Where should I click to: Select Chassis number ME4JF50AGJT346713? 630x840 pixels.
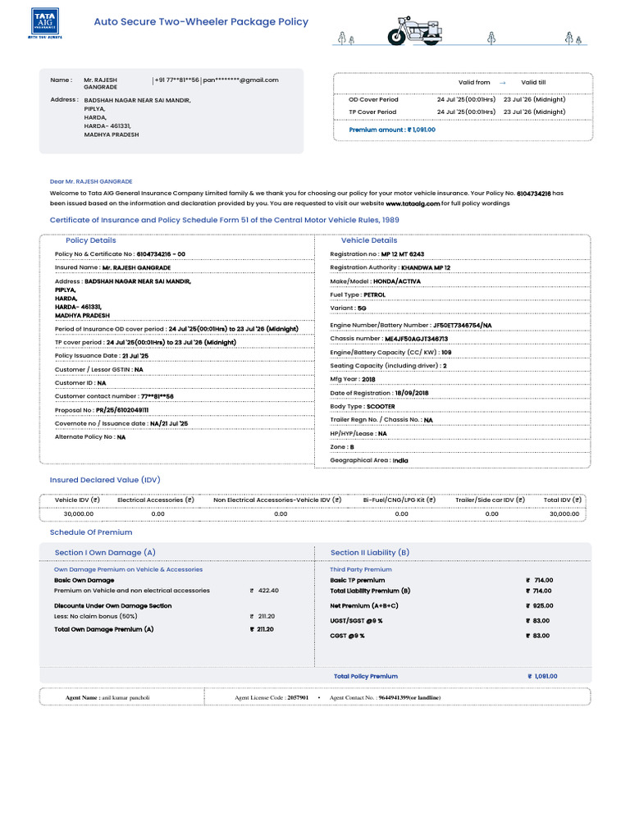(x=389, y=339)
